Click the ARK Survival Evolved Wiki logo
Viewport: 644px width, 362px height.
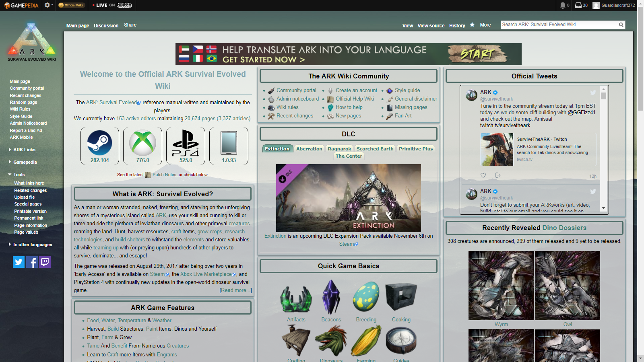click(32, 42)
